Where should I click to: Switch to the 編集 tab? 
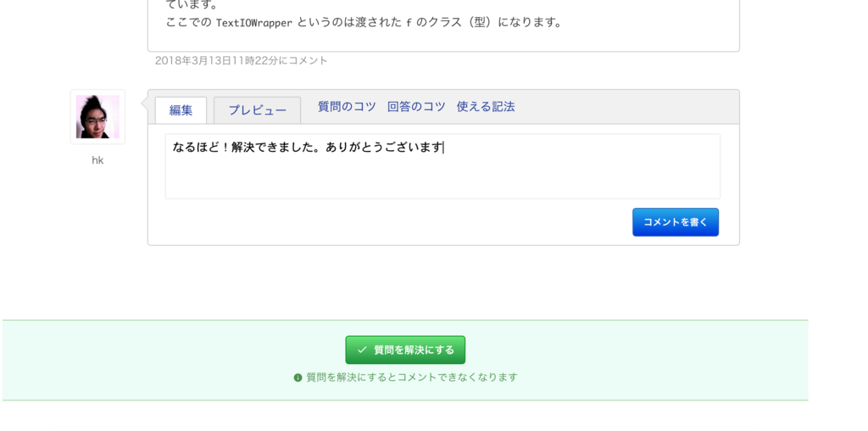click(x=181, y=110)
